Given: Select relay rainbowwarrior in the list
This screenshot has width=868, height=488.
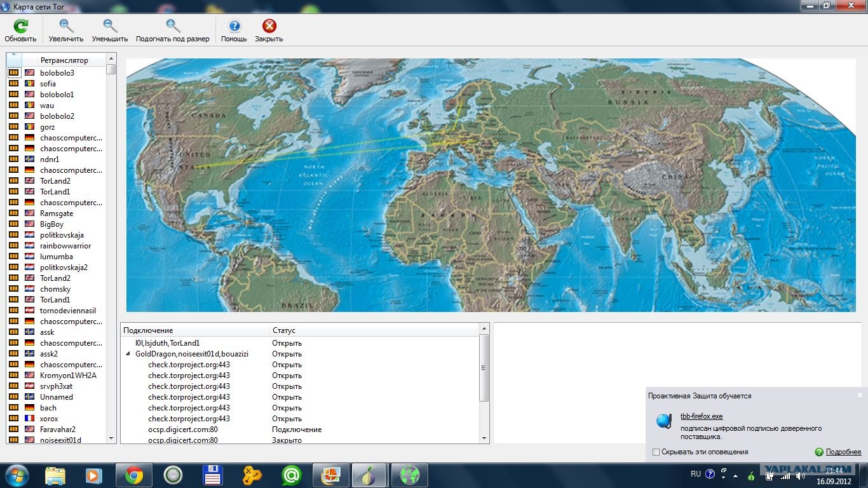Looking at the screenshot, I should [x=65, y=246].
